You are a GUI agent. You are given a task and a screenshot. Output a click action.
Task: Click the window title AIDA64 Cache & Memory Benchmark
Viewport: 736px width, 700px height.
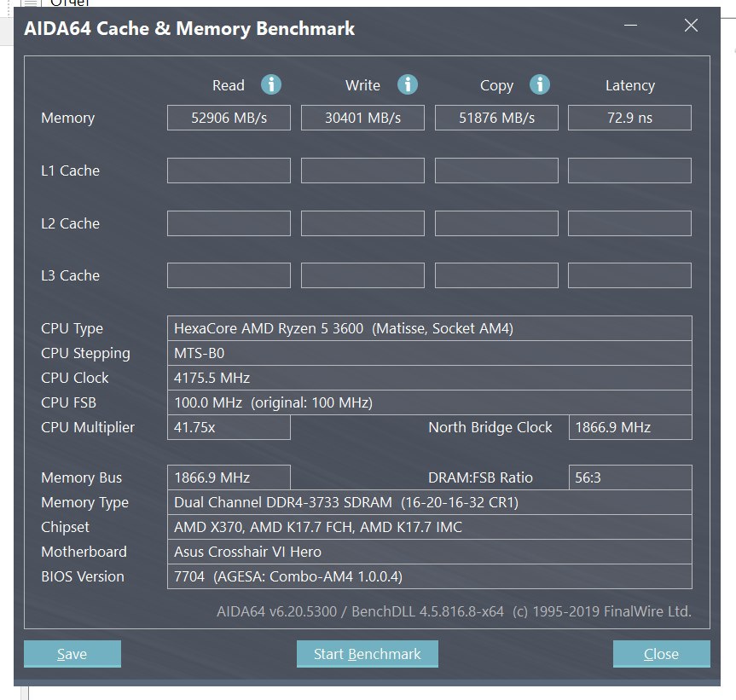pos(189,29)
